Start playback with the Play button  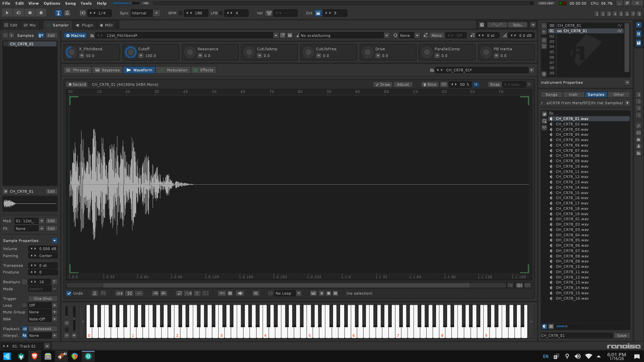pos(7,13)
